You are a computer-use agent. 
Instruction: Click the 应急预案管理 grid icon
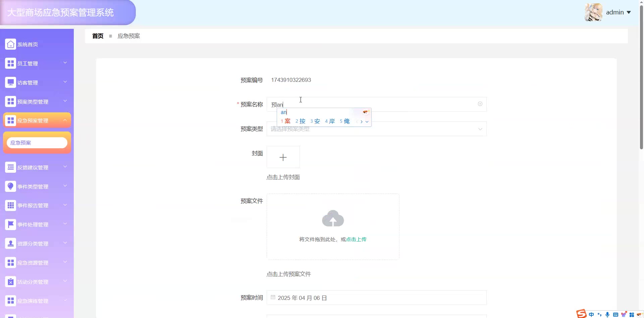(10, 120)
